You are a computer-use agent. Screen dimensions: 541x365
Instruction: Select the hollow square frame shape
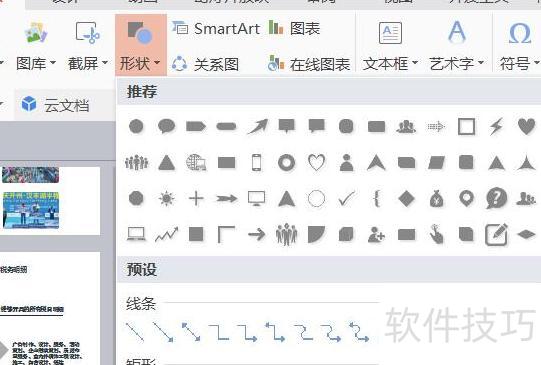[x=466, y=127]
